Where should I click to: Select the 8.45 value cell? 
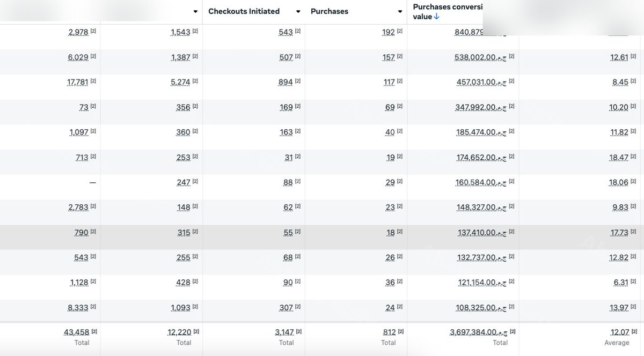pyautogui.click(x=620, y=82)
